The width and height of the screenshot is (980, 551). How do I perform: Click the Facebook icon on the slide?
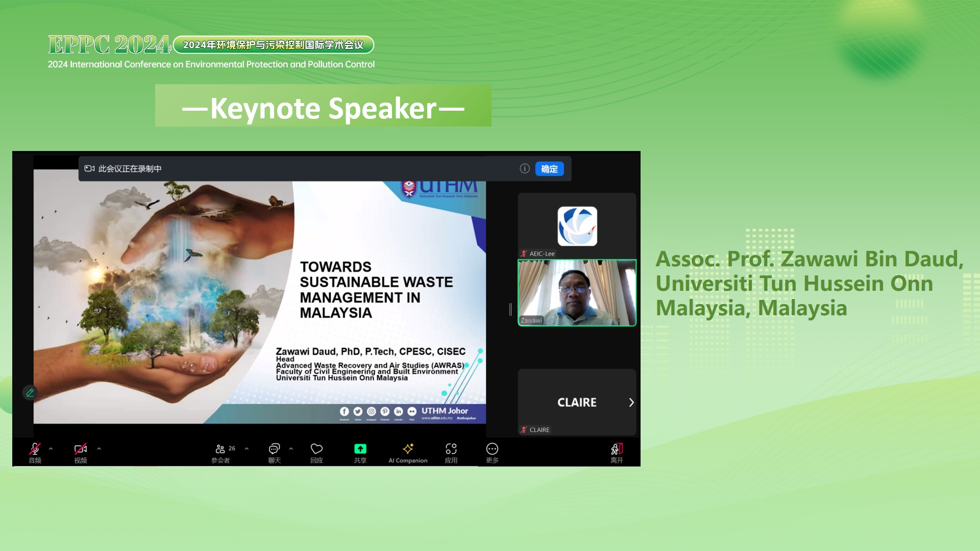[345, 411]
